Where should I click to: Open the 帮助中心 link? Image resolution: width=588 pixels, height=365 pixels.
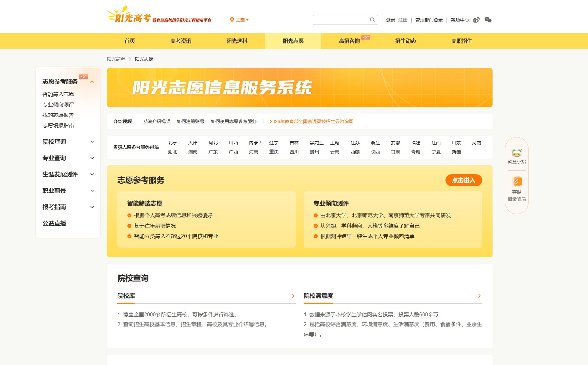[460, 20]
